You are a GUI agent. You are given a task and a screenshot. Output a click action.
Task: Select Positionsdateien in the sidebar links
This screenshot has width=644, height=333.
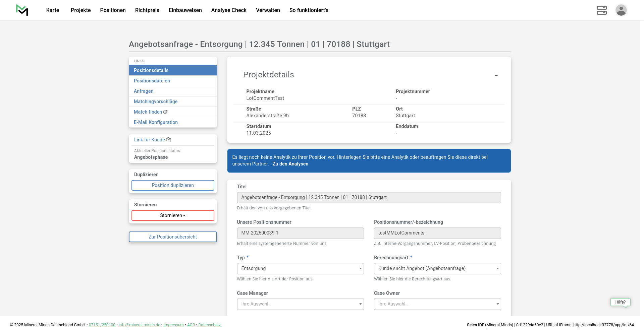click(x=152, y=81)
